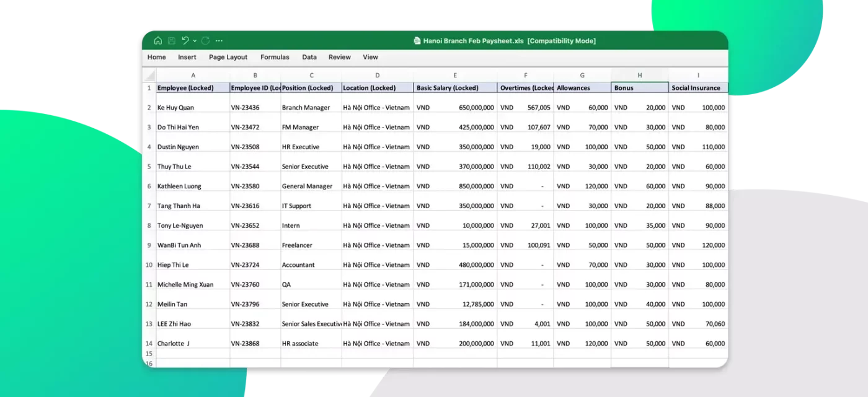The height and width of the screenshot is (397, 868).
Task: Open the more options ellipsis in title bar
Action: tap(219, 41)
